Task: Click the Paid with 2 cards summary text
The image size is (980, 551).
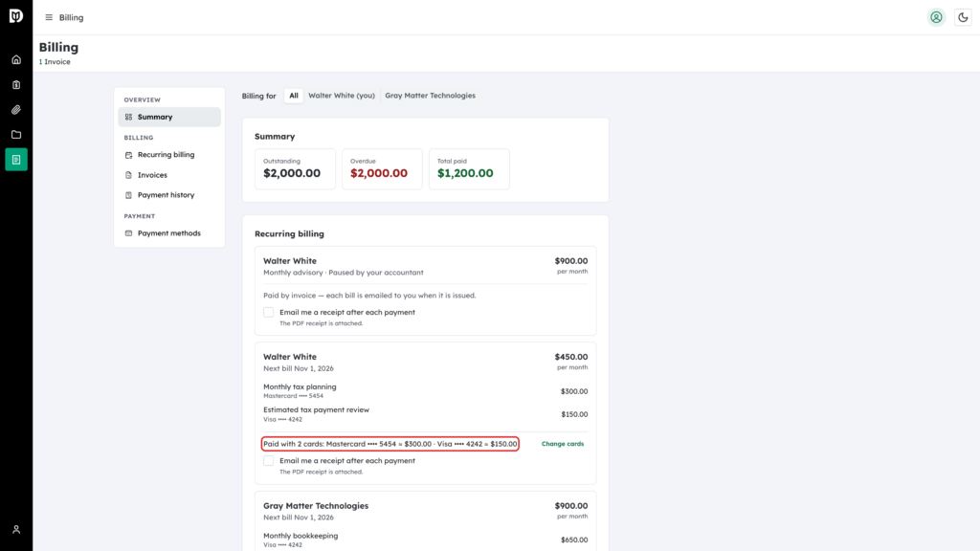Action: coord(390,444)
